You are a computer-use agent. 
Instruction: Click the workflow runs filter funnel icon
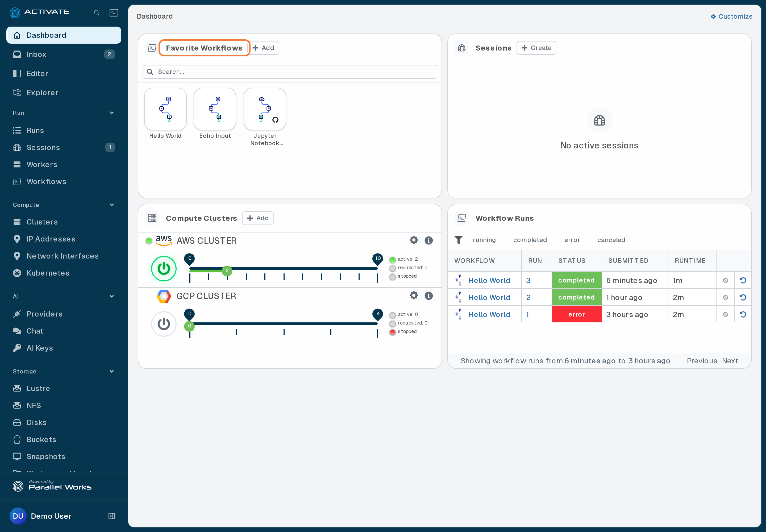tap(459, 240)
